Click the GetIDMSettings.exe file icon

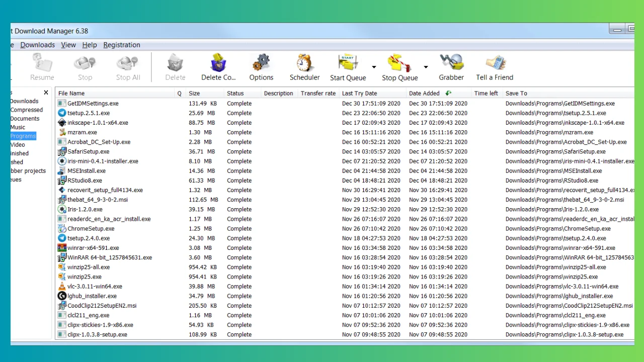point(62,103)
